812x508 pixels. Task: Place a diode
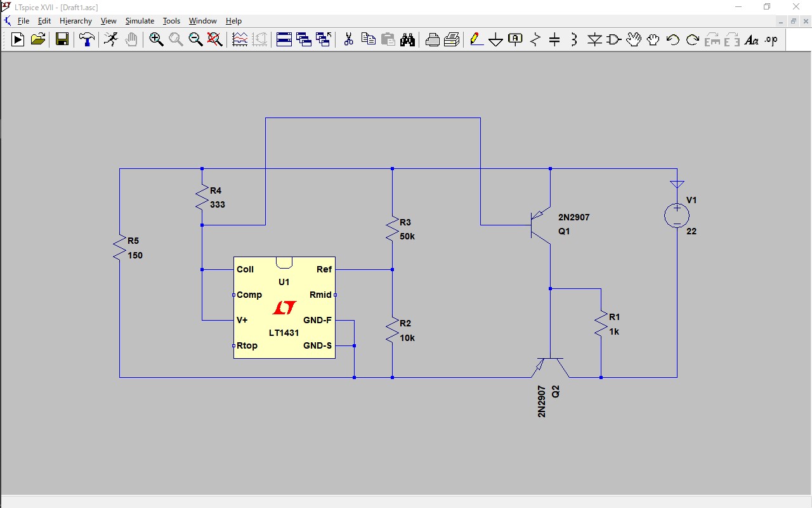click(594, 39)
